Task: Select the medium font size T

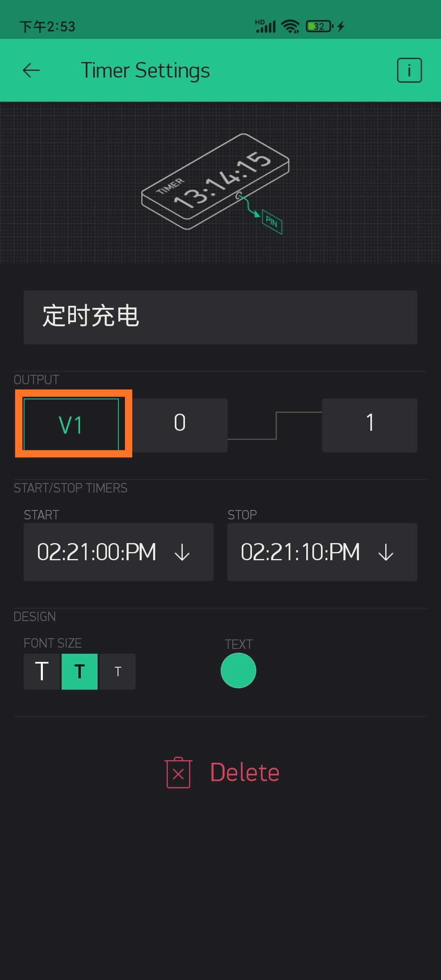Action: (80, 671)
